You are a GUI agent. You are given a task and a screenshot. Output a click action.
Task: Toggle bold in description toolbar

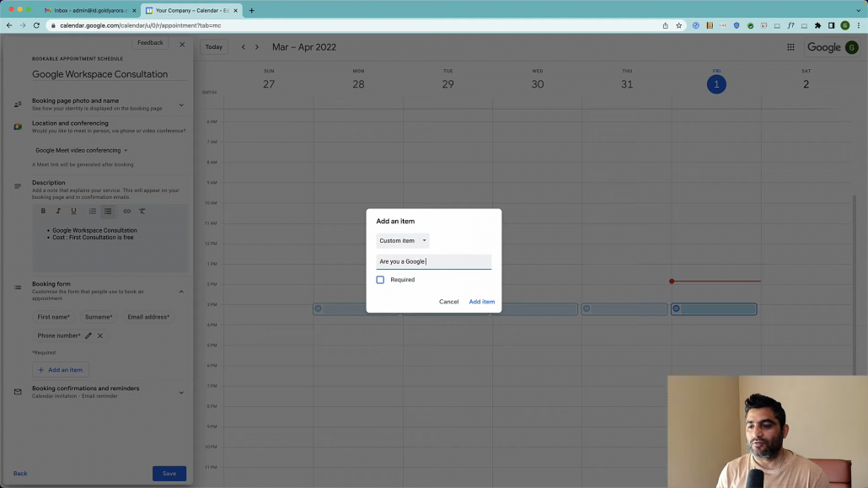coord(43,211)
